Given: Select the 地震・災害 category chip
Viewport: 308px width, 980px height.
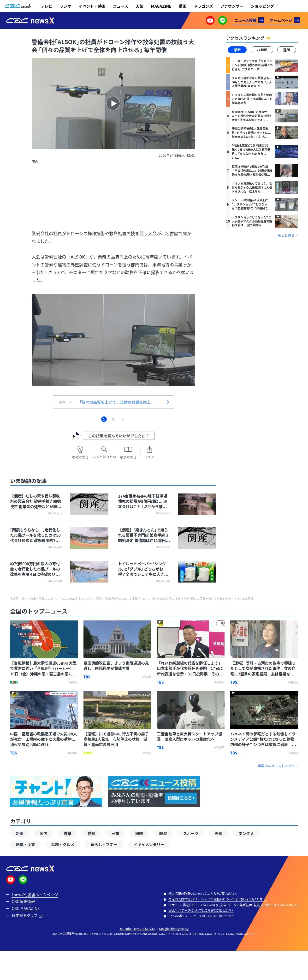Looking at the screenshot, I should tap(25, 845).
